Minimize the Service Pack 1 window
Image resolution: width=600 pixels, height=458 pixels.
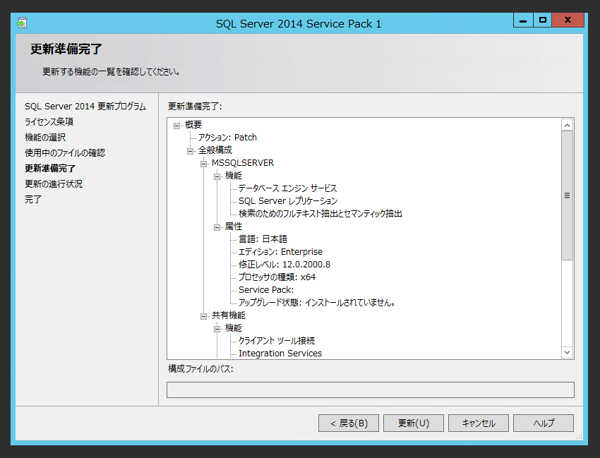tap(523, 20)
